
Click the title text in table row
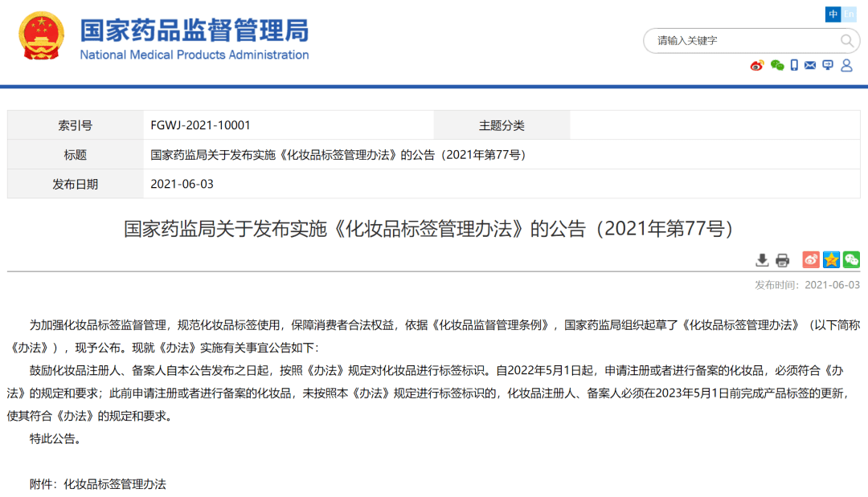[338, 154]
